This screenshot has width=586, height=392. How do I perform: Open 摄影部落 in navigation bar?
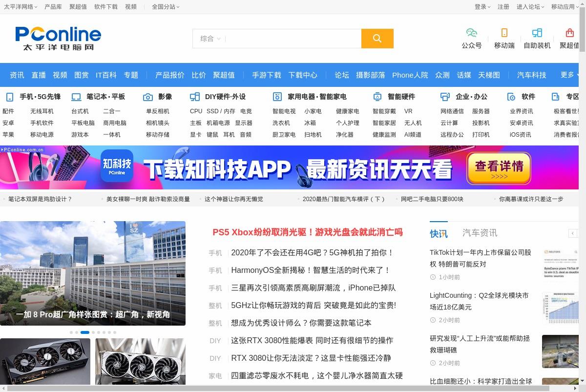(x=371, y=75)
